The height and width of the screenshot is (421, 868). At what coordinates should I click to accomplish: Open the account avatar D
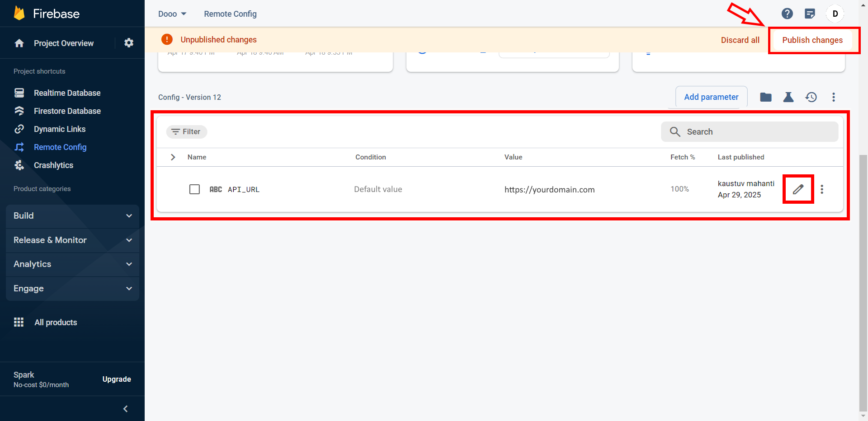click(835, 14)
